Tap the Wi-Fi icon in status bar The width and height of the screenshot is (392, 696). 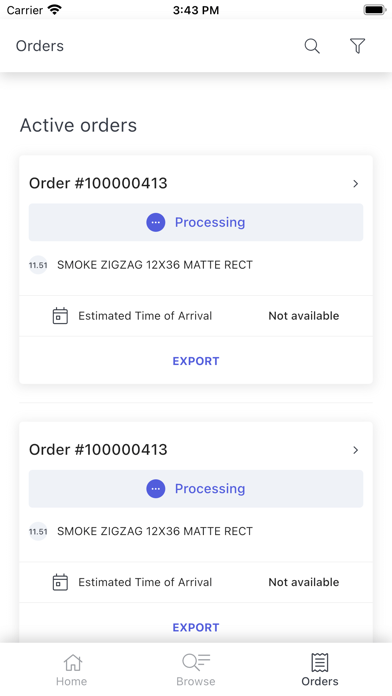[55, 9]
